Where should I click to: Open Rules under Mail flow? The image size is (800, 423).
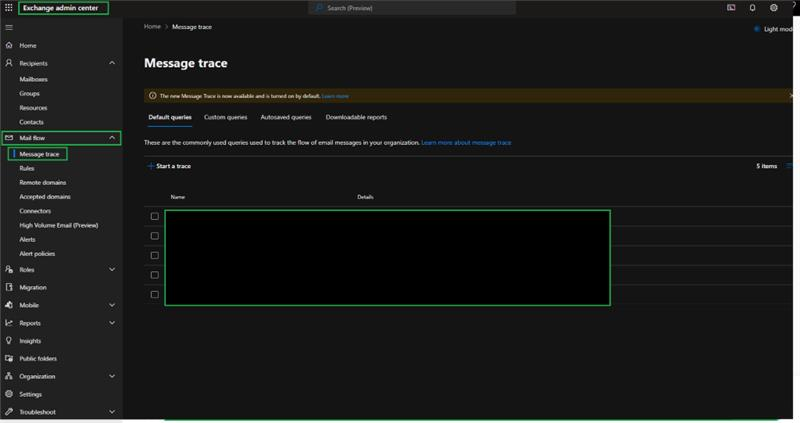click(27, 168)
